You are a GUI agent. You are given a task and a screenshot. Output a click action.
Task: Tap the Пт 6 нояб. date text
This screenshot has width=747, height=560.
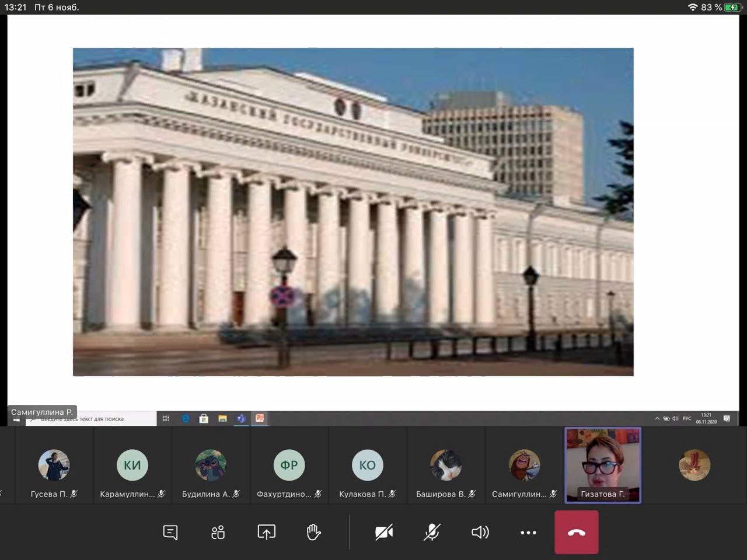pyautogui.click(x=57, y=7)
